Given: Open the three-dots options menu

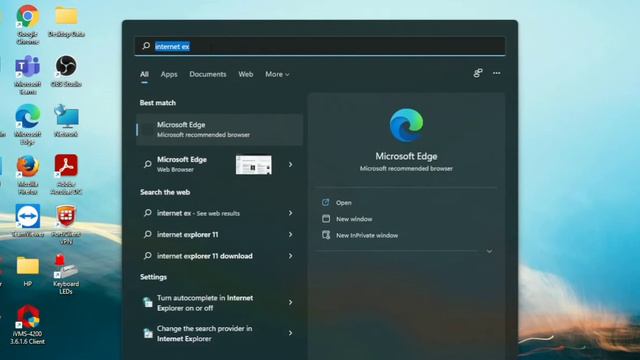Looking at the screenshot, I should click(x=496, y=73).
